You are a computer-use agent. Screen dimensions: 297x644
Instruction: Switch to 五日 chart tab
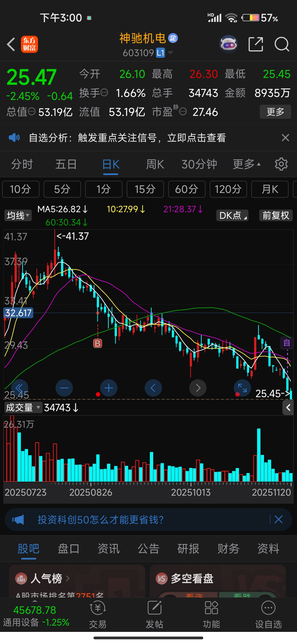(x=66, y=164)
